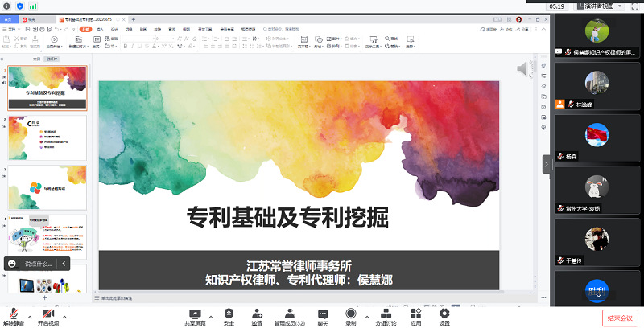Click the End Meeting button
This screenshot has height=328, width=644.
tap(620, 318)
